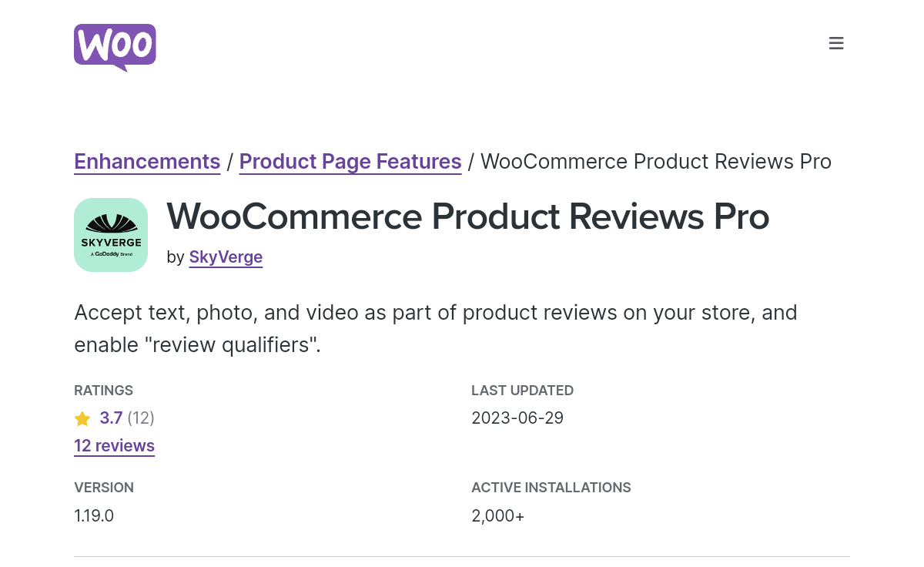Visit the SkyVerge author page
This screenshot has height=567, width=924.
pos(226,257)
